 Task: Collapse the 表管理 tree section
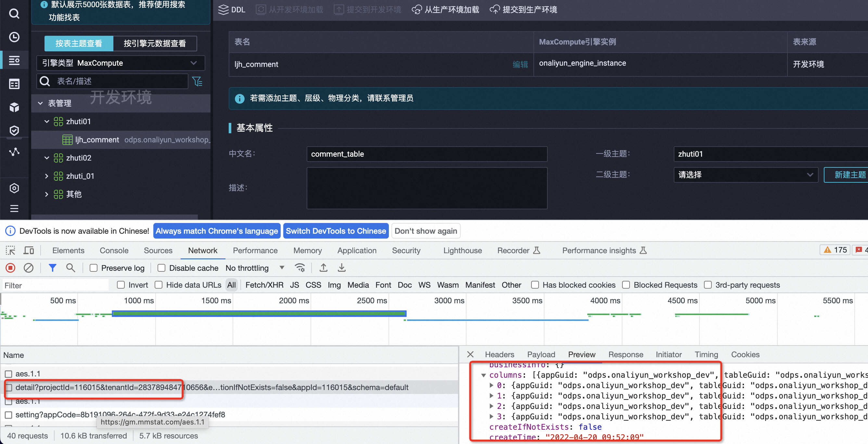pos(40,103)
